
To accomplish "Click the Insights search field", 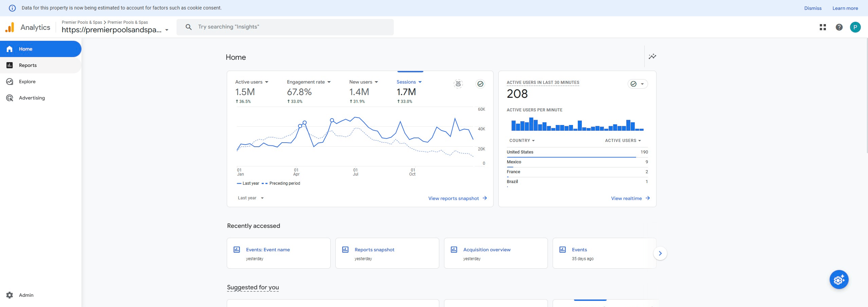I will (x=285, y=27).
